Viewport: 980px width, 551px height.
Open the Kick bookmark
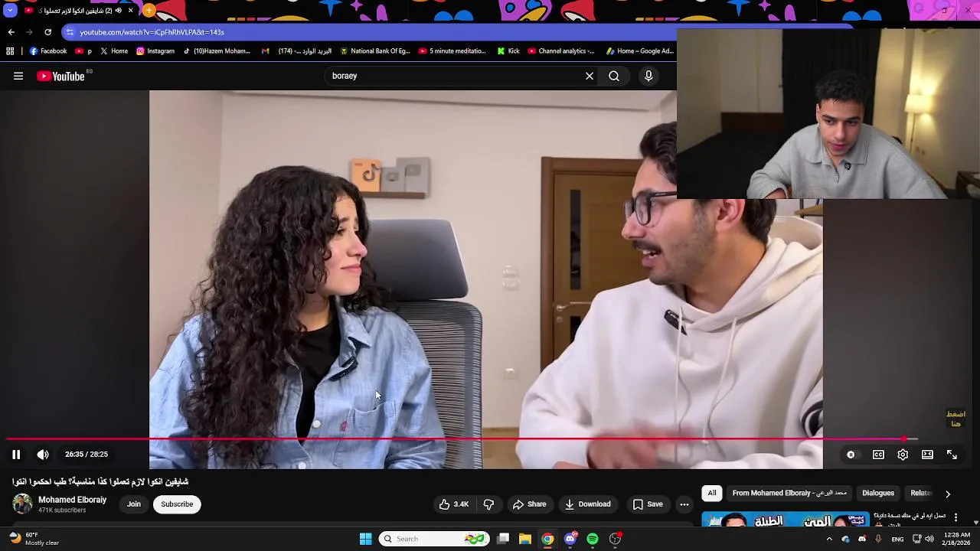pyautogui.click(x=508, y=51)
